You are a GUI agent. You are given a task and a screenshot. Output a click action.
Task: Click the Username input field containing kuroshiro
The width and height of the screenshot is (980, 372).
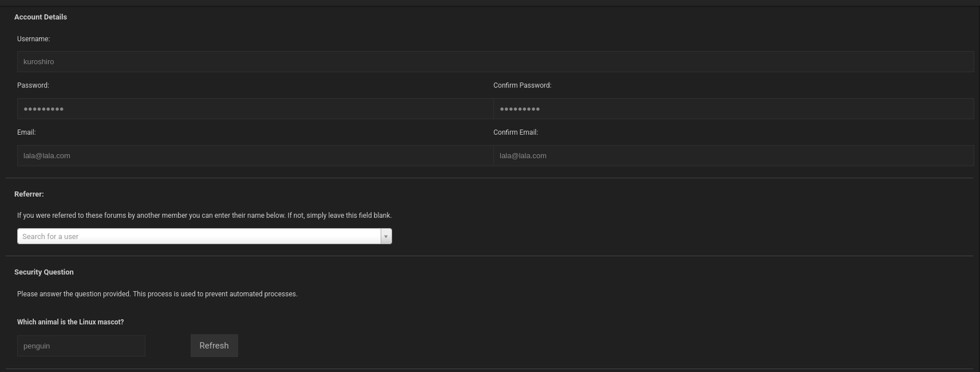tap(495, 61)
